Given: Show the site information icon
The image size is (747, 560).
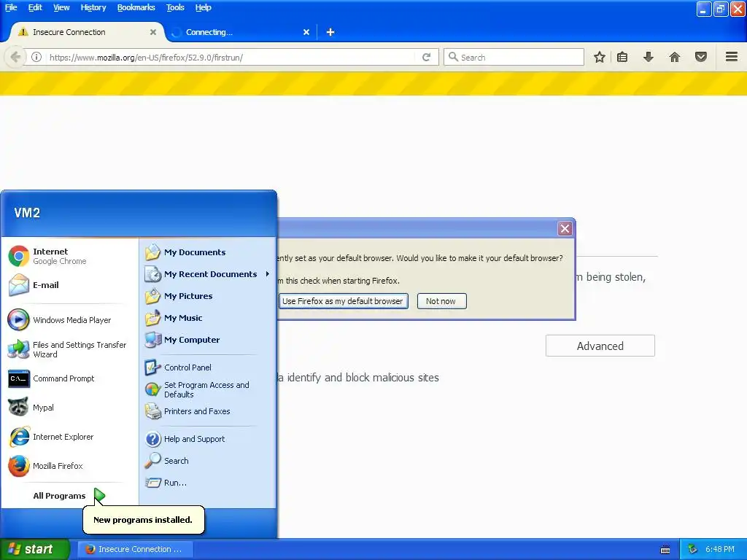Looking at the screenshot, I should 36,58.
